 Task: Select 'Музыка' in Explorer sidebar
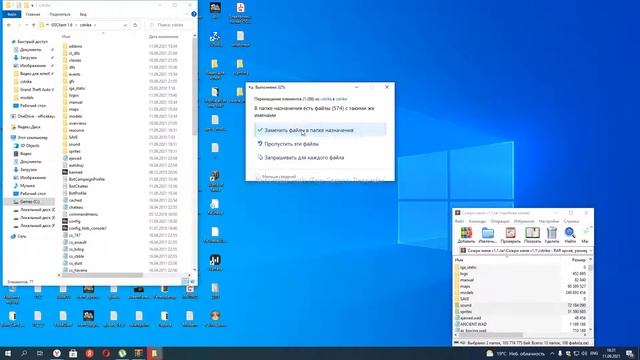coord(27,185)
